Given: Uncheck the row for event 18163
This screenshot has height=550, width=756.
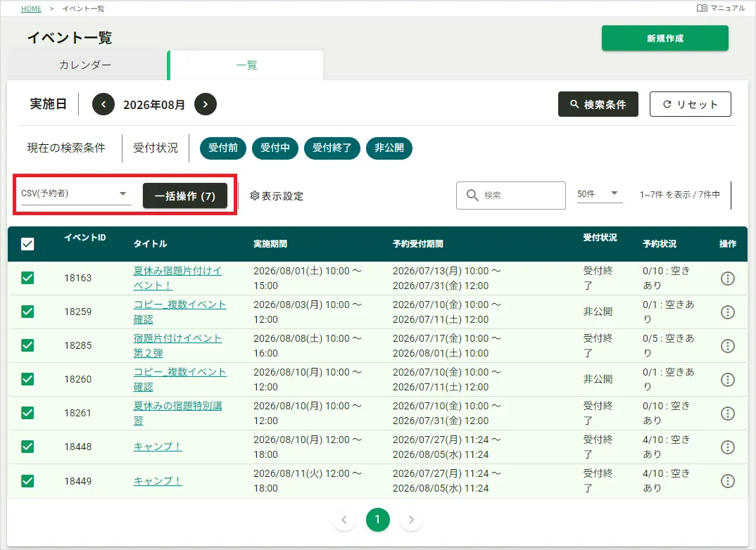Looking at the screenshot, I should pyautogui.click(x=27, y=278).
